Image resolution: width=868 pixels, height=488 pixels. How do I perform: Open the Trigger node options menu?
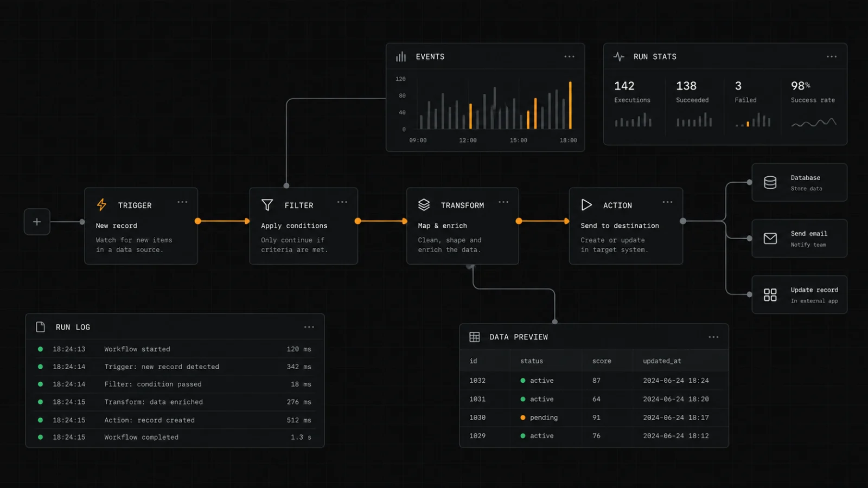click(x=182, y=202)
